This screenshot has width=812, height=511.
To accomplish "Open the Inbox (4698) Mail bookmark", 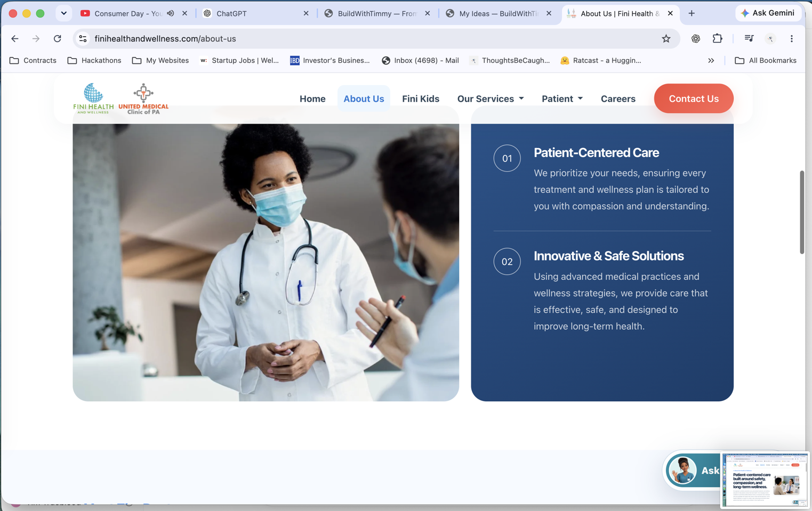I will click(420, 60).
